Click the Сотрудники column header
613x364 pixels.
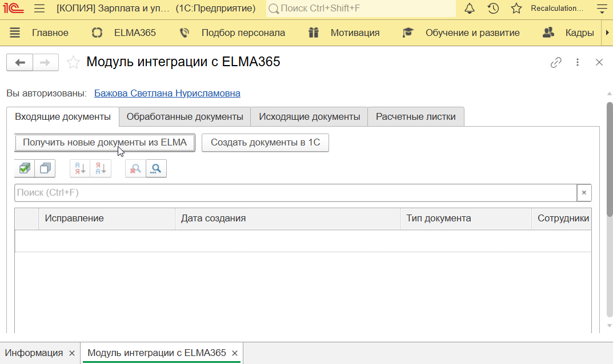(x=562, y=219)
